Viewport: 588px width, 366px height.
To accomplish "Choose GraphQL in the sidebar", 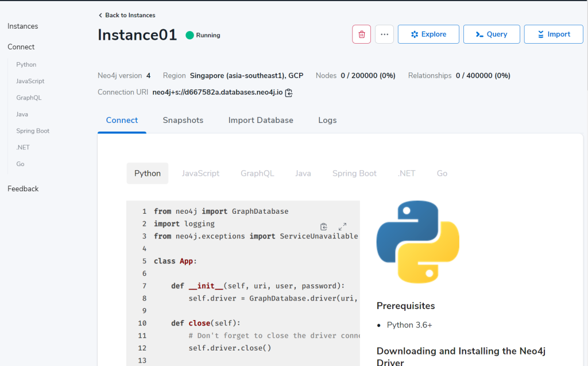I will 29,98.
